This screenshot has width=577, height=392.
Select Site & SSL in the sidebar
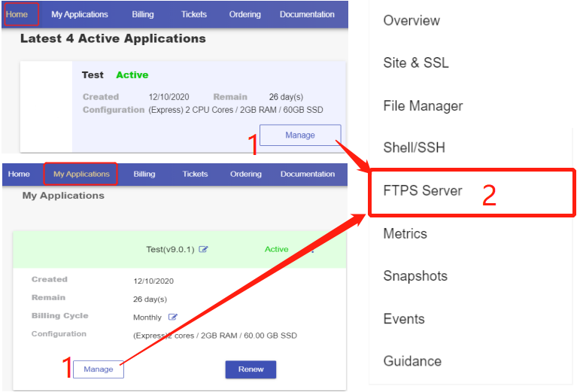pos(416,63)
